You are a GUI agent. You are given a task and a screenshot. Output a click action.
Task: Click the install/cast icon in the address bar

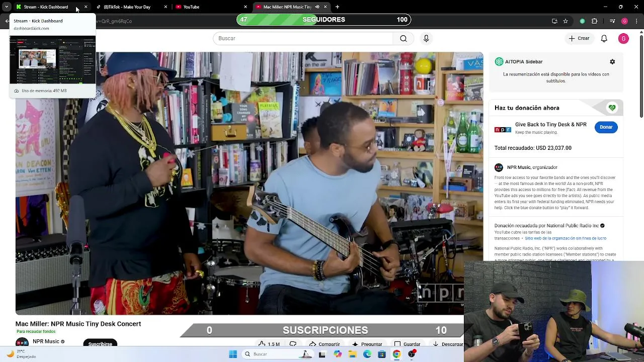click(x=554, y=21)
